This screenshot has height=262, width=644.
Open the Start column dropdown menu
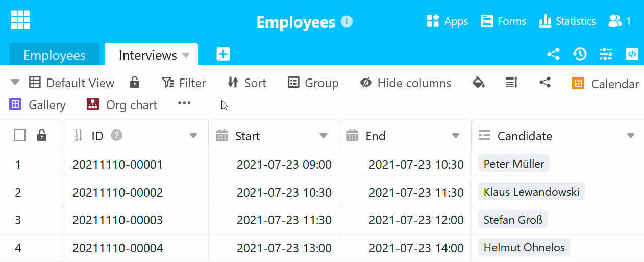pos(324,136)
